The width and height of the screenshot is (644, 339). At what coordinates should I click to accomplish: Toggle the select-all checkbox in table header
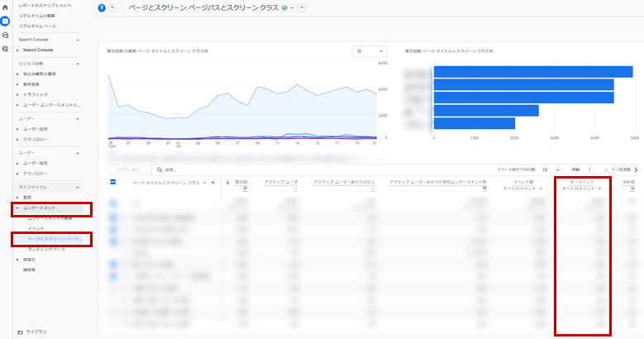click(113, 182)
